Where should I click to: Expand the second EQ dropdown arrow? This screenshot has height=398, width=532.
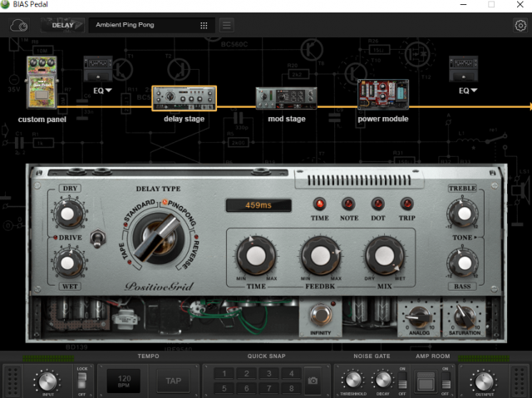coord(474,91)
